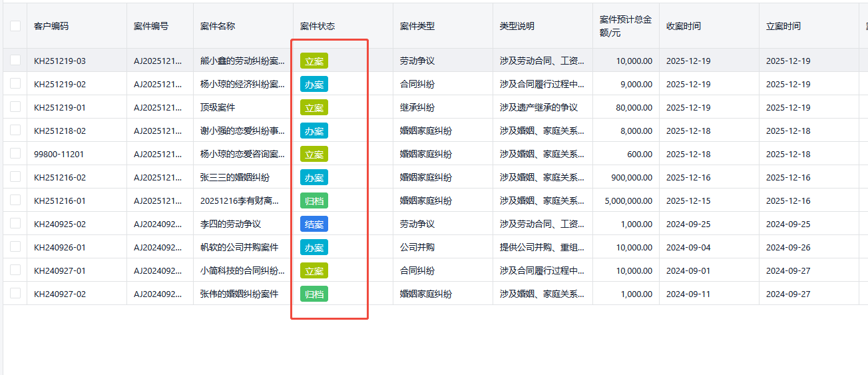Image resolution: width=868 pixels, height=375 pixels.
Task: Select checkbox for row KH251219-03
Action: (x=15, y=60)
